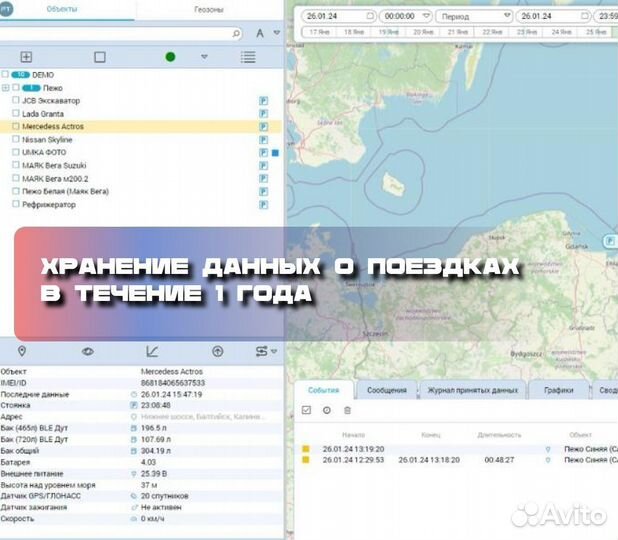Switch to the Геозоны tab

[208, 9]
